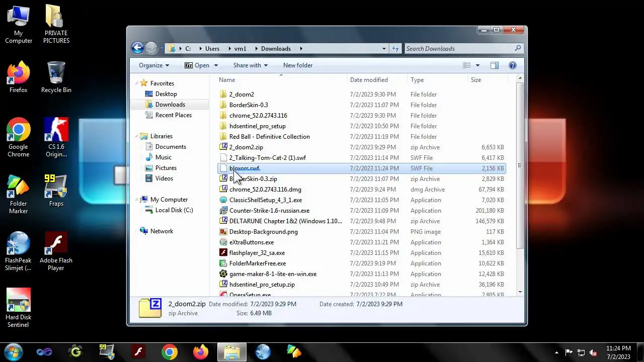This screenshot has height=362, width=644.
Task: Select Recent Places in Favorites
Action: 173,115
